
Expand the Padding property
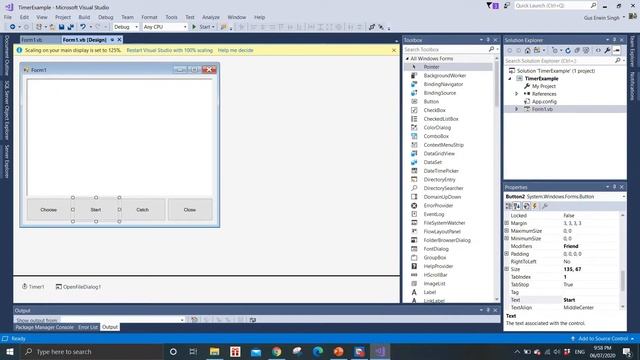point(507,254)
